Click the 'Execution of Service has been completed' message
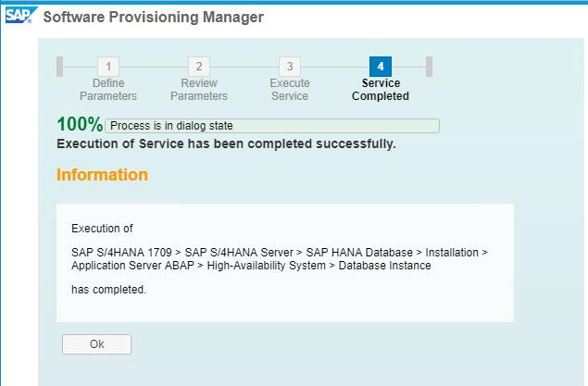The height and width of the screenshot is (386, 588). tap(226, 143)
